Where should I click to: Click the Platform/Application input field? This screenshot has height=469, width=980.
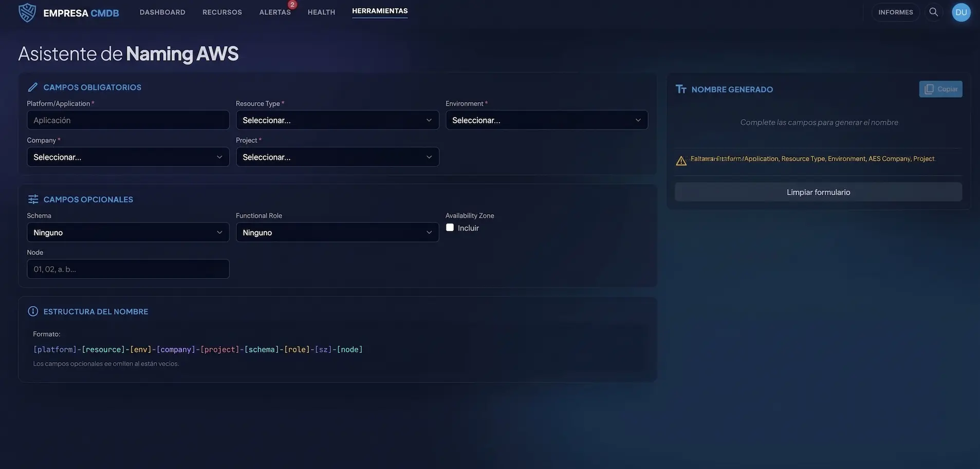[x=128, y=120]
